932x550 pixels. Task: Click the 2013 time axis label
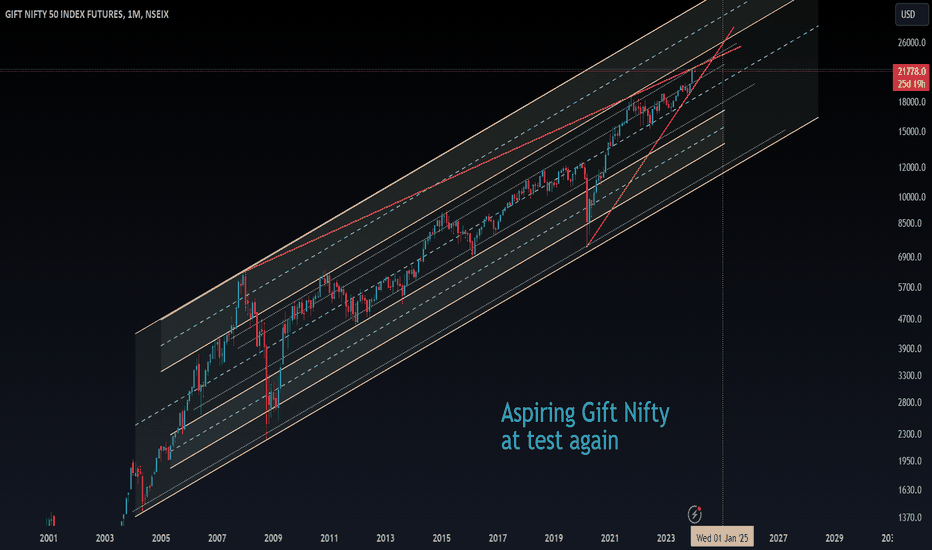pyautogui.click(x=385, y=538)
